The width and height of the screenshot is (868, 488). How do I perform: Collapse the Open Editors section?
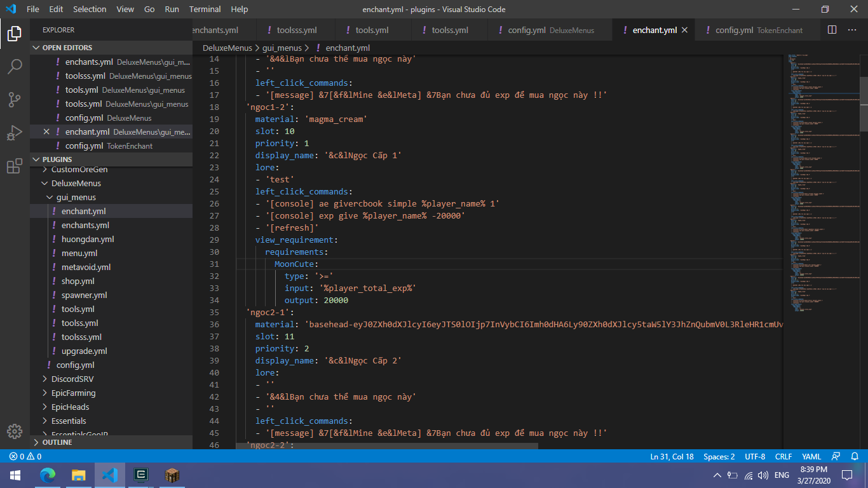tap(67, 48)
